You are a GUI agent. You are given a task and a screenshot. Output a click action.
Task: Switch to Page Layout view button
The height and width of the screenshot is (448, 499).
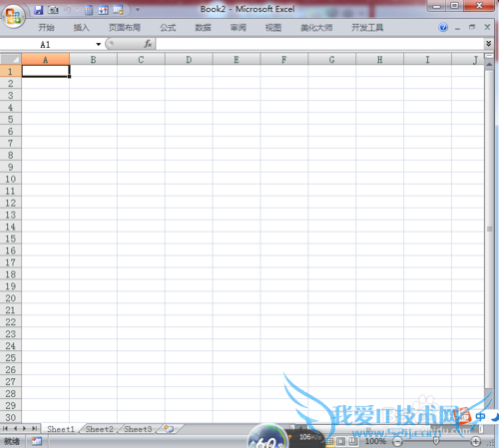[341, 442]
